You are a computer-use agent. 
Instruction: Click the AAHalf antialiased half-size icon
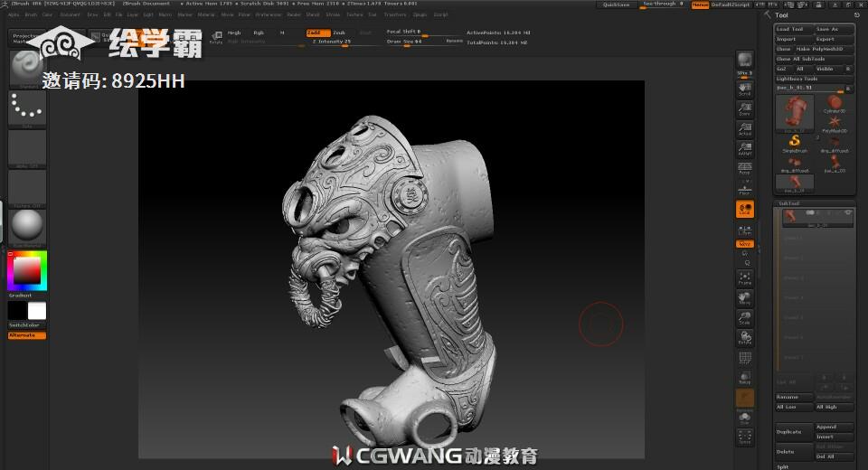coord(744,149)
